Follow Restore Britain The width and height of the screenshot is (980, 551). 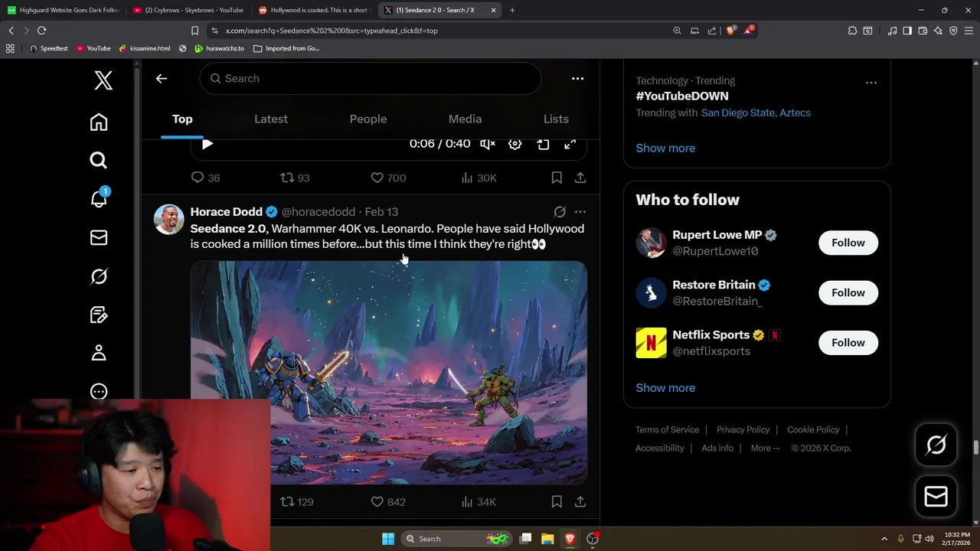tap(848, 292)
